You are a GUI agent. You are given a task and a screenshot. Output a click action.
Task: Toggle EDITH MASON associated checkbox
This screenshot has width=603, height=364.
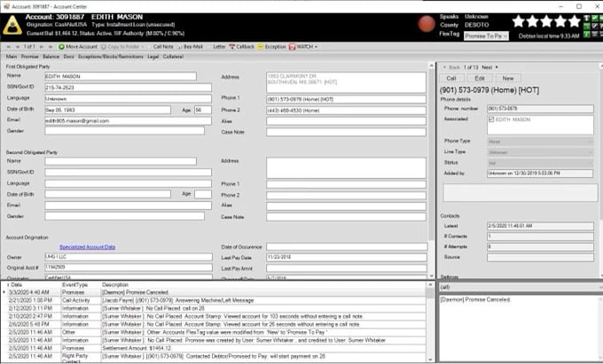491,120
